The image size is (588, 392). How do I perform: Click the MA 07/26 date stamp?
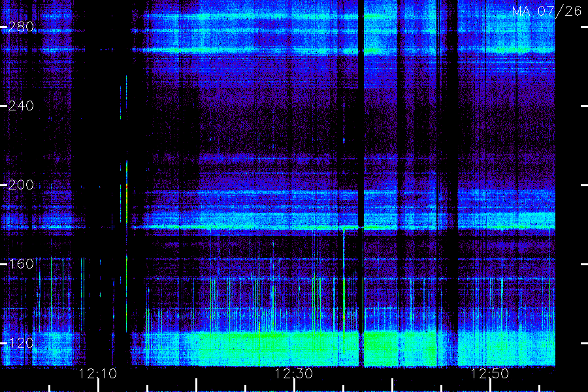(x=547, y=11)
